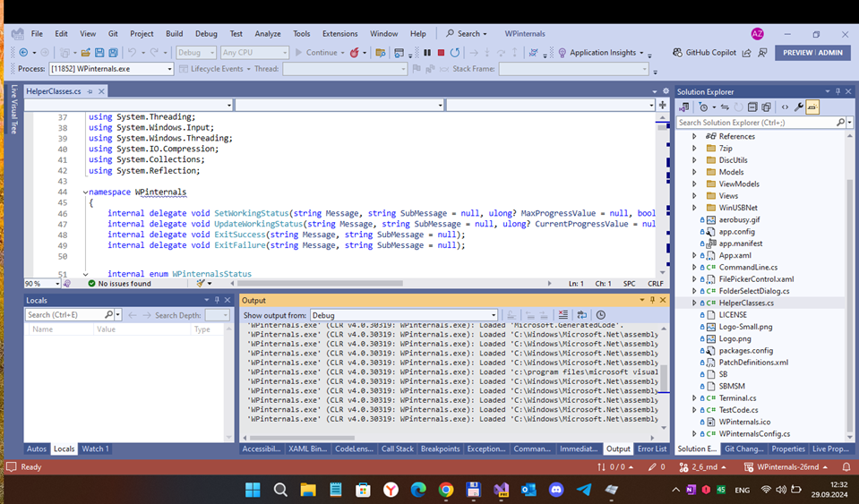
Task: Click Solution Explorer Switch Views icon
Action: pos(683,107)
